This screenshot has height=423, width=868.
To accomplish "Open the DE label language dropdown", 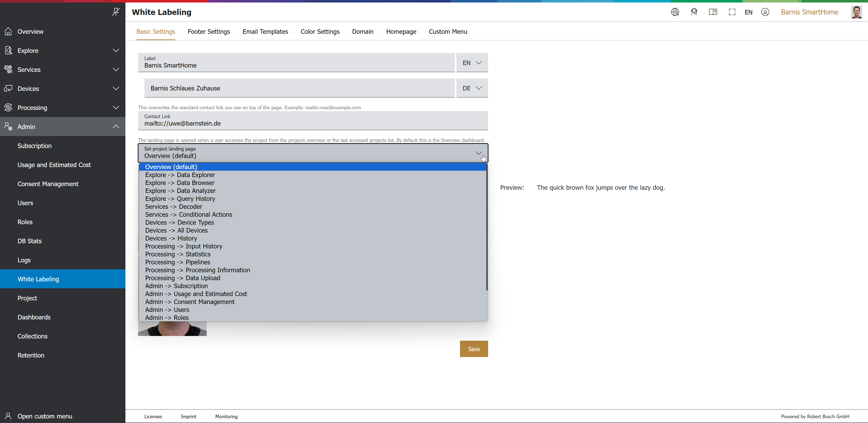I will [x=472, y=88].
